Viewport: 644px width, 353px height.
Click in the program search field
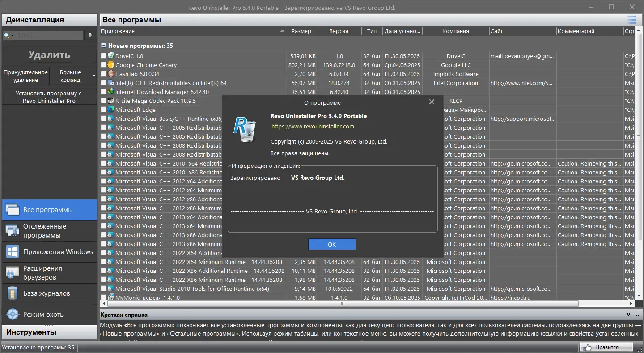click(49, 35)
